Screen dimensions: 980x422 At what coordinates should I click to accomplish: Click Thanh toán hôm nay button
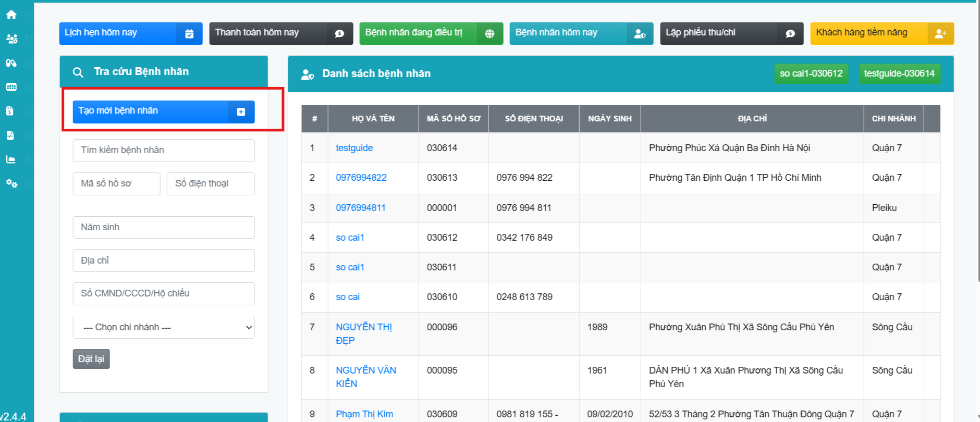tap(280, 33)
